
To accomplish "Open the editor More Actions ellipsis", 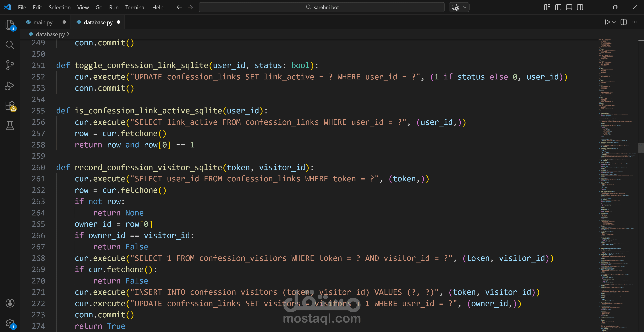I will coord(634,22).
